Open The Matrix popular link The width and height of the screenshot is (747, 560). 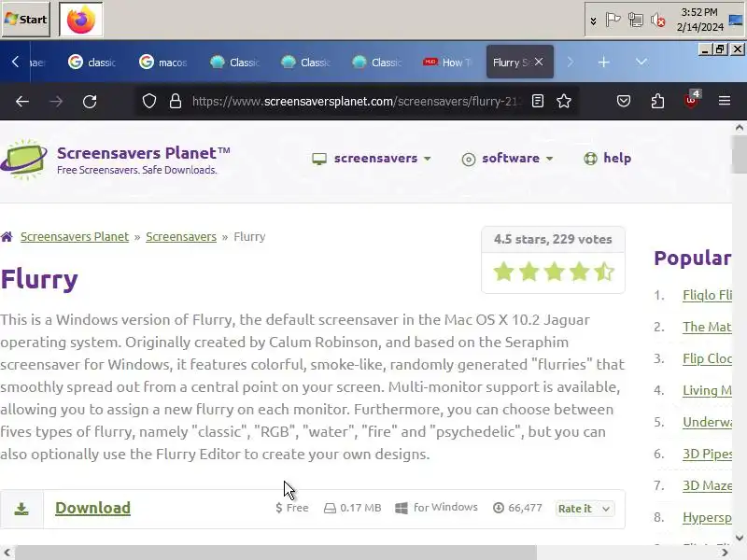pos(707,327)
